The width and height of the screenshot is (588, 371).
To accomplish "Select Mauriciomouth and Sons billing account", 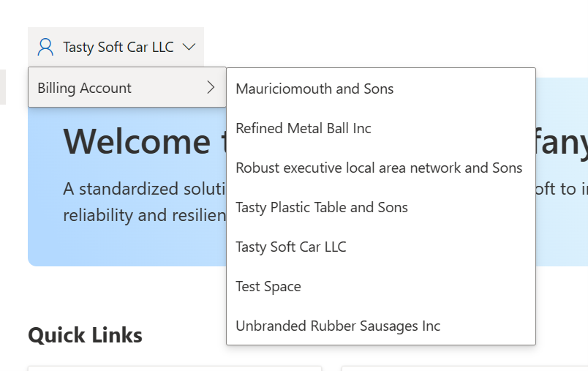I will [381, 89].
